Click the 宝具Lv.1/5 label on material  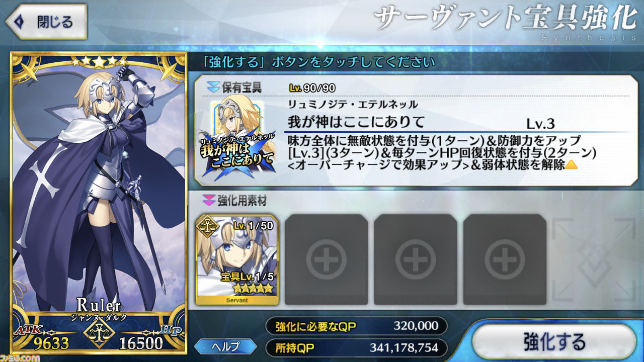248,276
